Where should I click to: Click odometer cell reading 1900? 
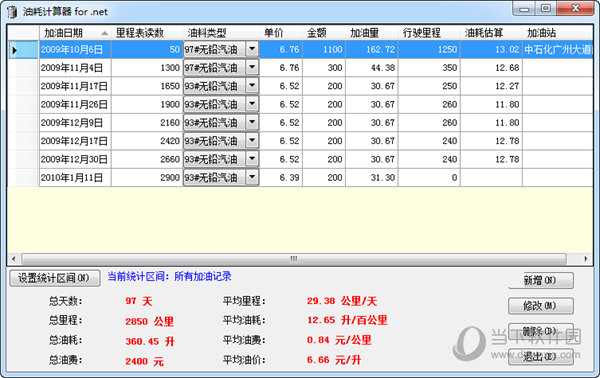(x=147, y=104)
